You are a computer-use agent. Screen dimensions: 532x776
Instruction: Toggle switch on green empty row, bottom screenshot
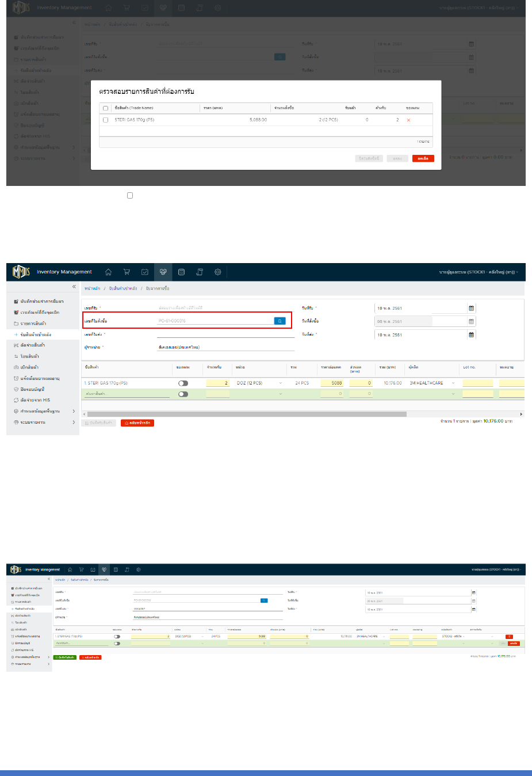coord(117,644)
